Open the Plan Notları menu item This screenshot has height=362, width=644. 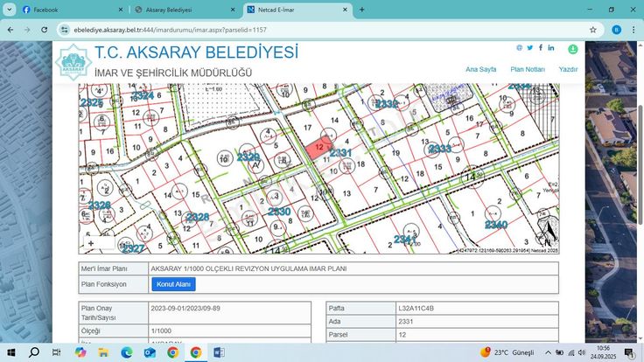(528, 68)
